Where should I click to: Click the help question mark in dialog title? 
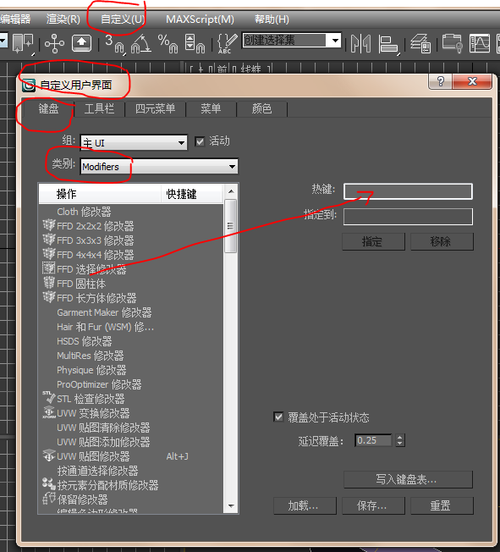tap(440, 82)
